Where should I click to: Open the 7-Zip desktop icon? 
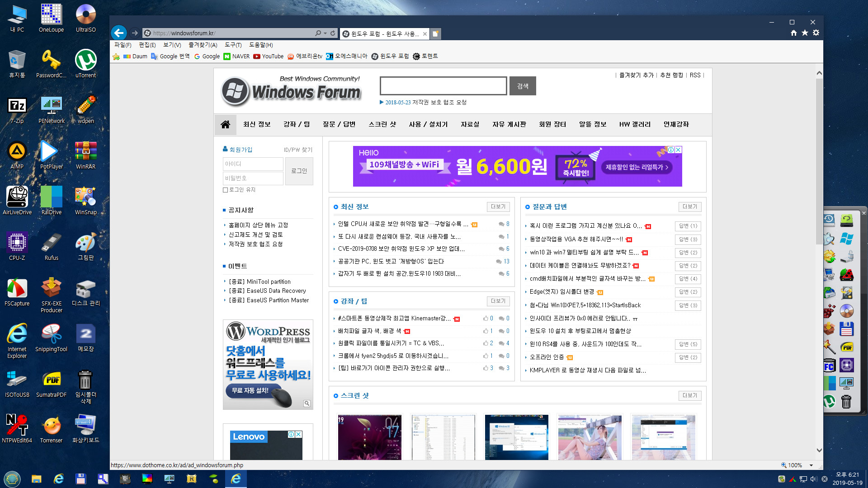[x=17, y=109]
